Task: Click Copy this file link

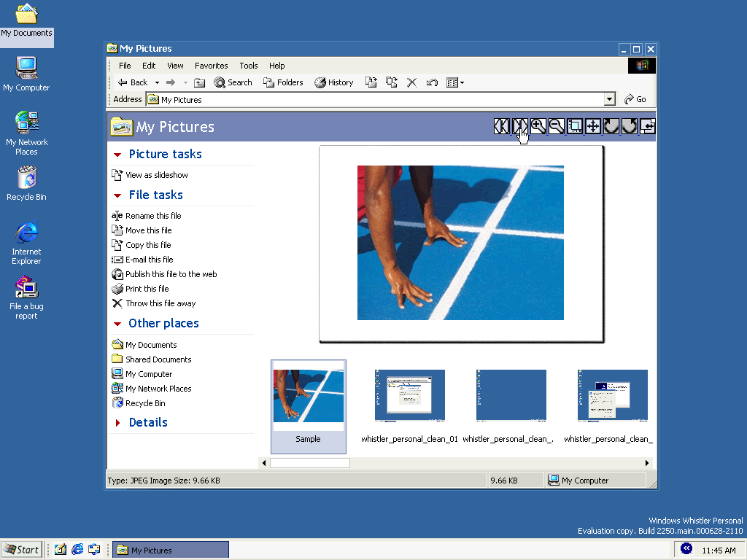Action: [x=148, y=245]
